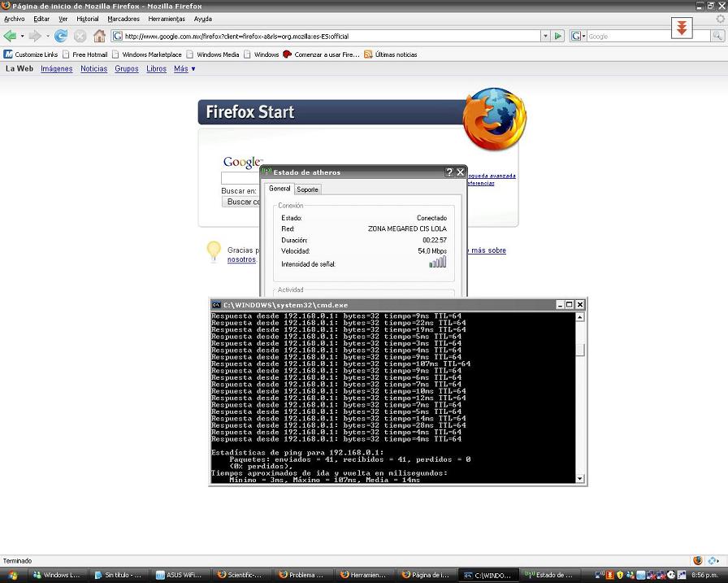Screen dimensions: 728x583
Task: Go to the home page icon
Action: click(x=99, y=36)
